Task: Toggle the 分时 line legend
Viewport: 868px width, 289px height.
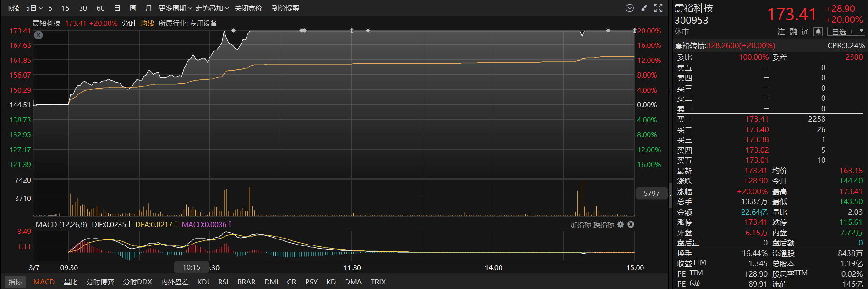Action: 129,23
